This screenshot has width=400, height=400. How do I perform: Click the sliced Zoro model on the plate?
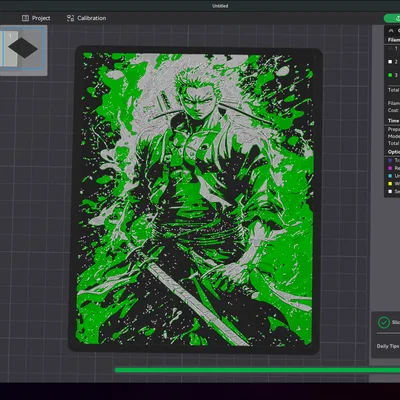coord(195,199)
